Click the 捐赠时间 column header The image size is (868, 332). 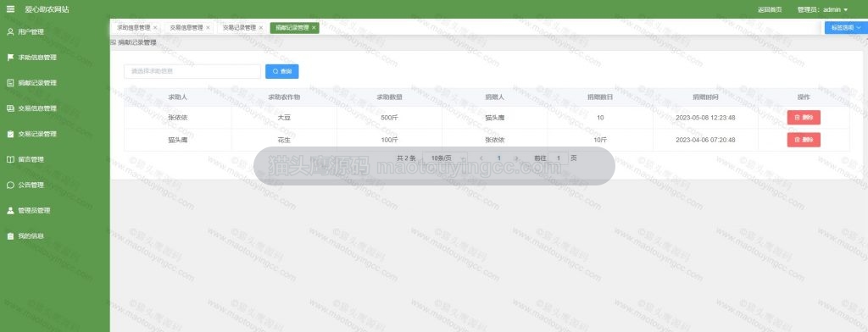[x=705, y=97]
